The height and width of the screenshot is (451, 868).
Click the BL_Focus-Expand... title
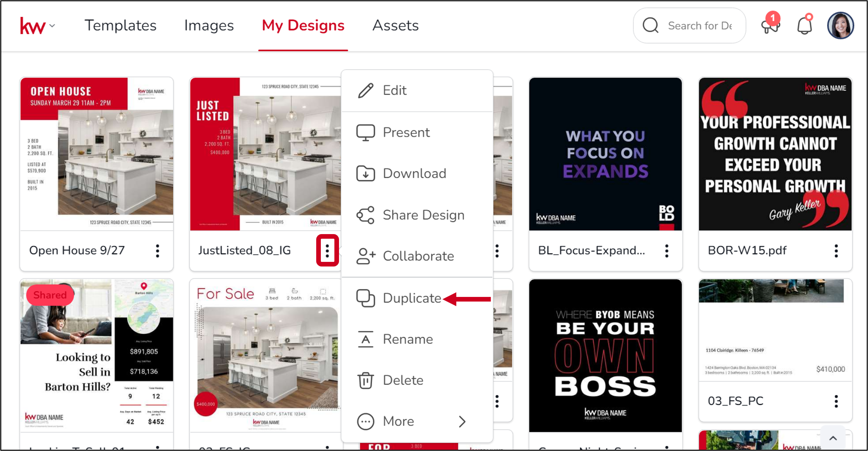coord(592,250)
